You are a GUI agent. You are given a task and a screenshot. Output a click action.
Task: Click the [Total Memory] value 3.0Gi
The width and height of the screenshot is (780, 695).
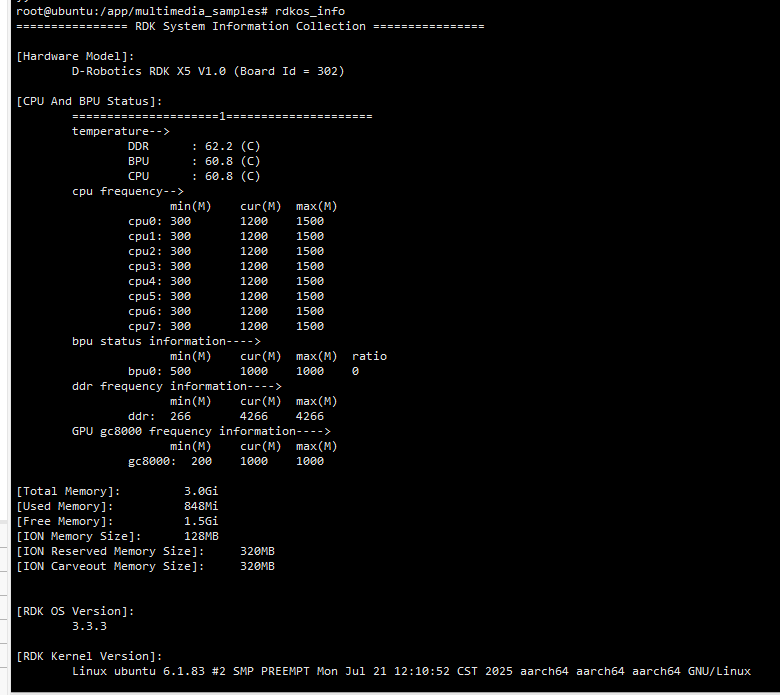pos(201,491)
